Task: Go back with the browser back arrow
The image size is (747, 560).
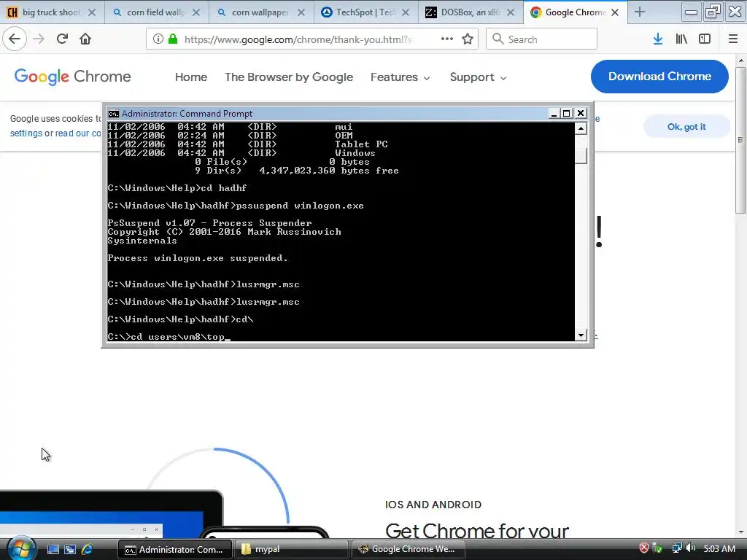Action: click(15, 39)
